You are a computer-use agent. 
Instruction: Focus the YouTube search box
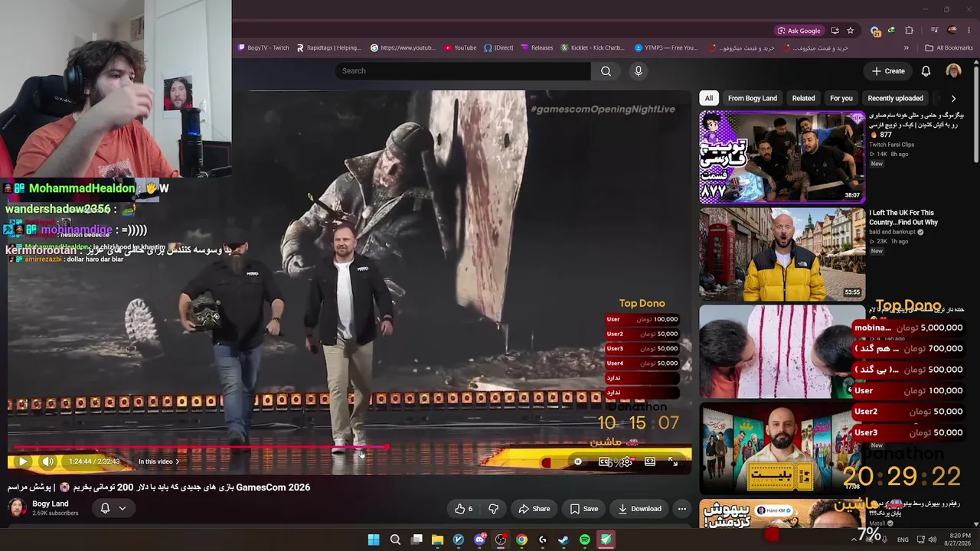tap(462, 71)
